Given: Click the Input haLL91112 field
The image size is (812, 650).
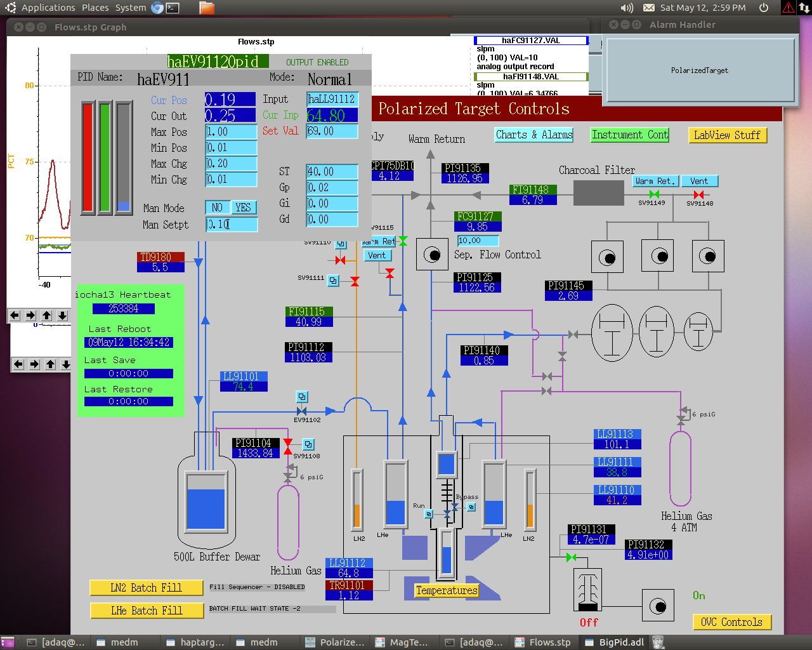Looking at the screenshot, I should coord(332,99).
